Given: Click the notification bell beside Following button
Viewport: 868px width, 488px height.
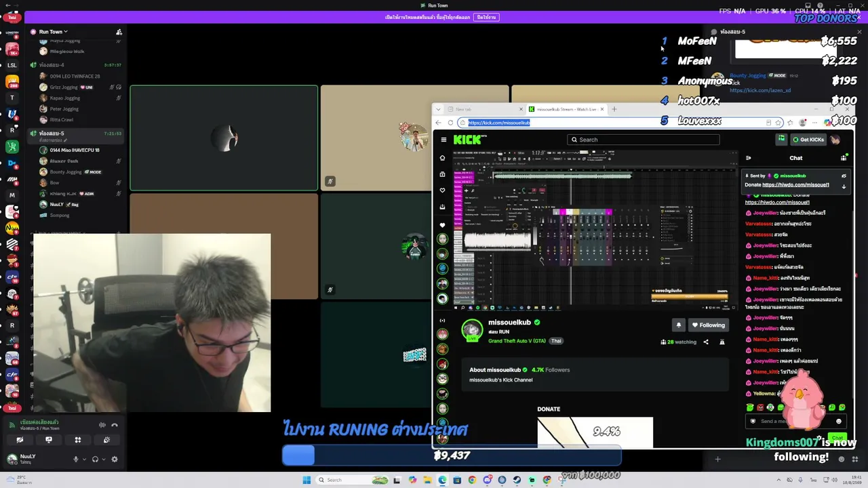Looking at the screenshot, I should [x=678, y=325].
